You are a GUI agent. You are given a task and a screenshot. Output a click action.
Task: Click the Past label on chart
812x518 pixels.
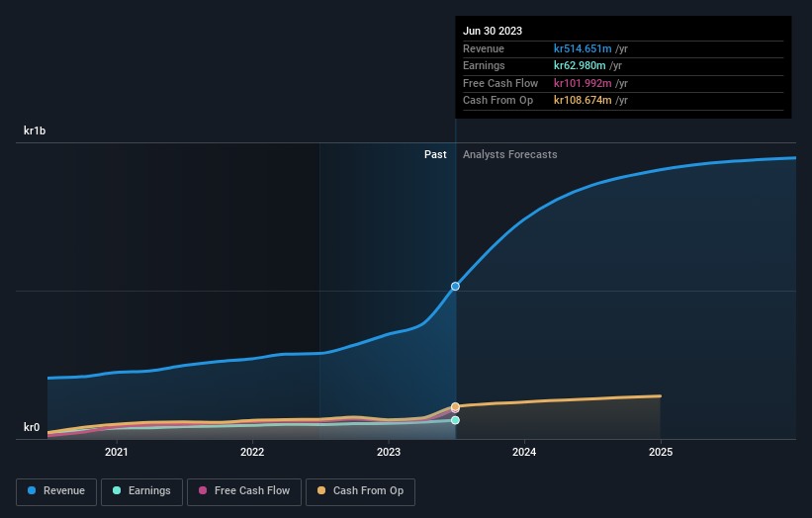tap(435, 154)
